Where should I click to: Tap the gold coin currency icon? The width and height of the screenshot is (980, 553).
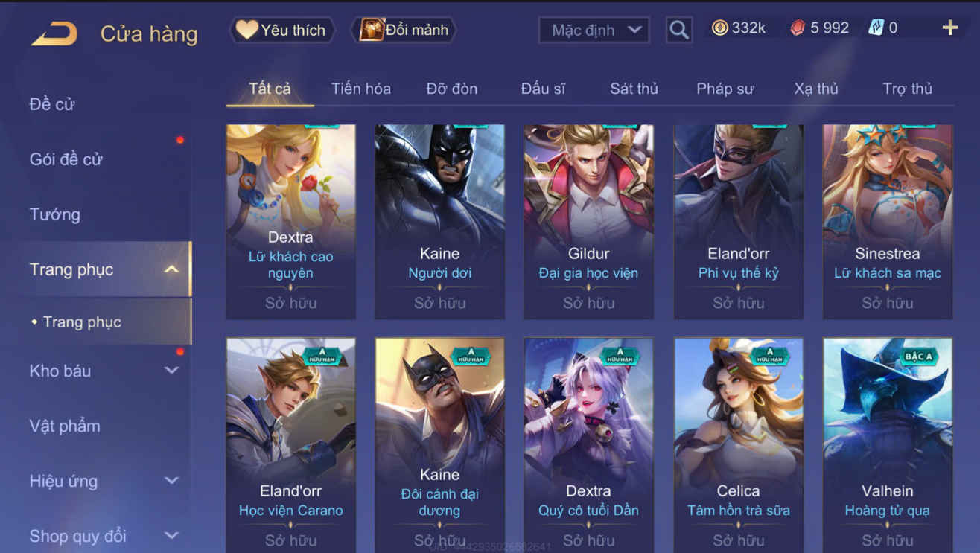(x=719, y=28)
